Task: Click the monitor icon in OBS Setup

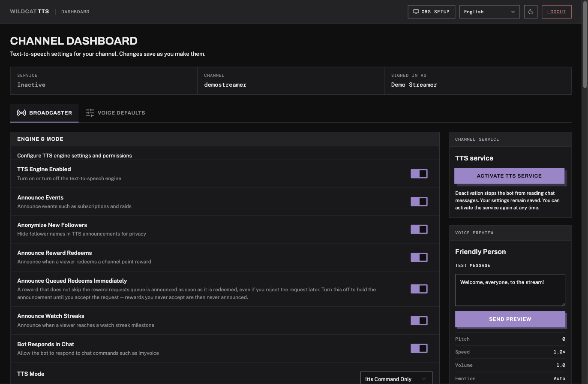Action: [x=416, y=12]
